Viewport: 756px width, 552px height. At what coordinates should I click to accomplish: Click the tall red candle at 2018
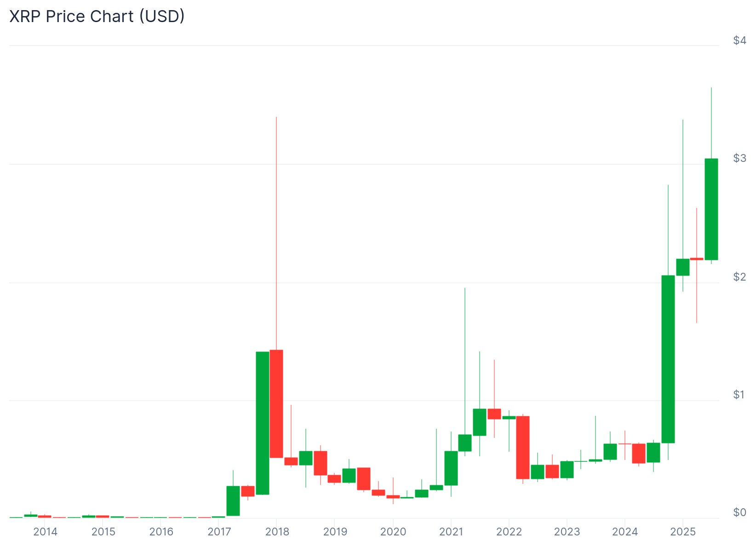(276, 404)
